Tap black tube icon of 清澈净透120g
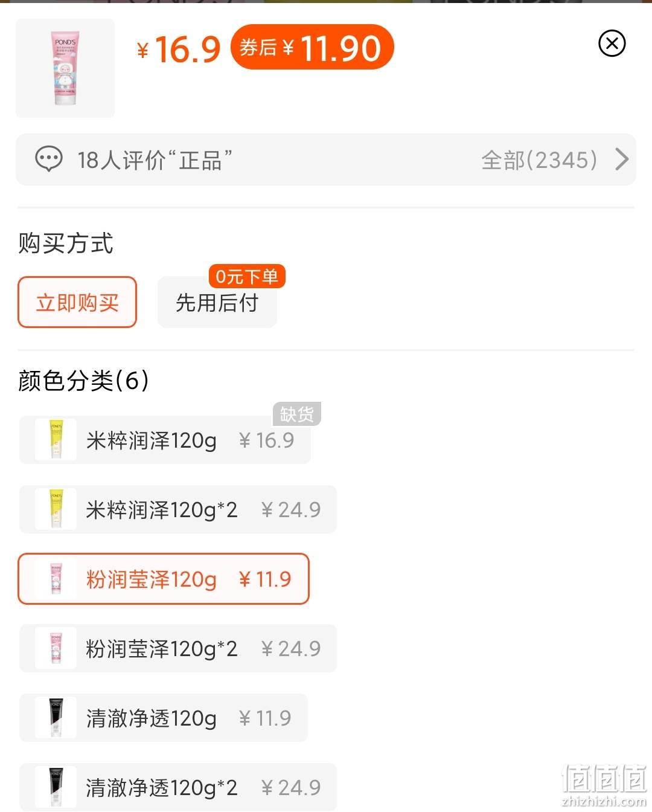The image size is (652, 812). pos(56,718)
